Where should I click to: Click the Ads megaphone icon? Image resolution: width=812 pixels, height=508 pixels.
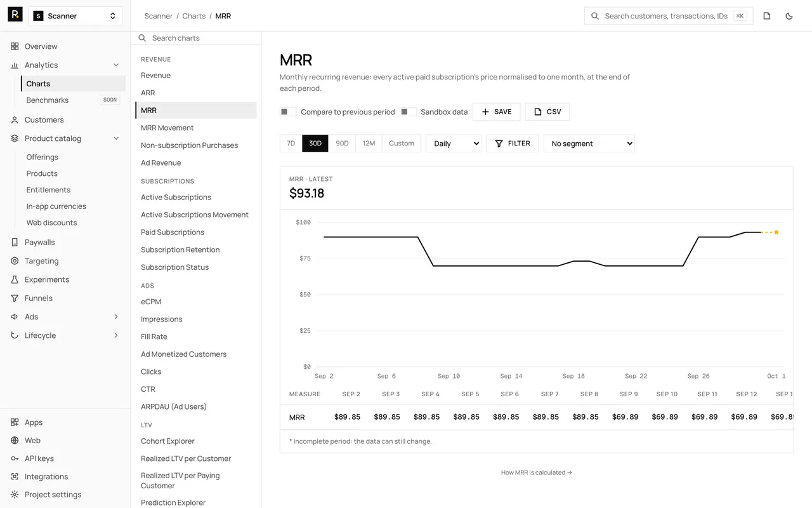[15, 317]
